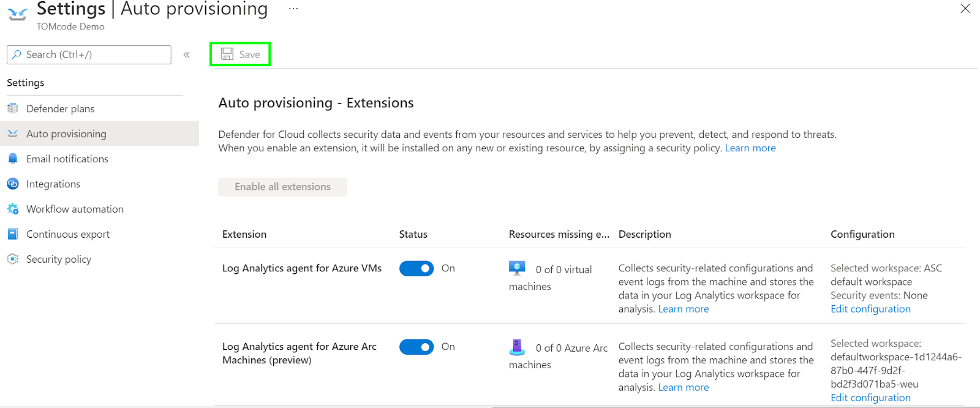Click the Azure Arc machines resource icon
This screenshot has width=980, height=408.
coord(517,347)
